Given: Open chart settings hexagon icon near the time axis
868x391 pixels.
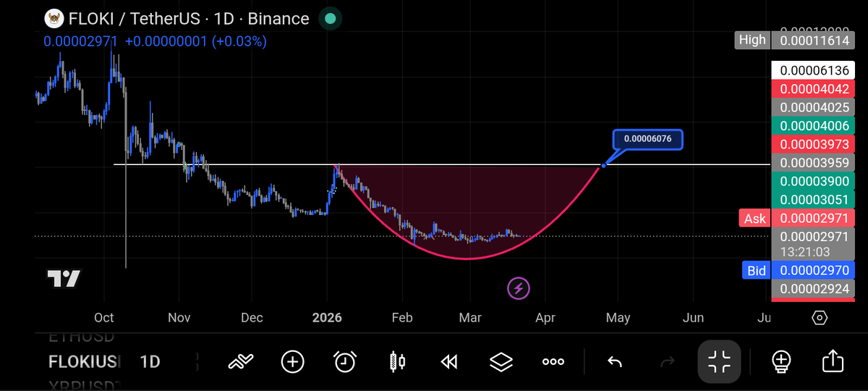Looking at the screenshot, I should click(820, 317).
